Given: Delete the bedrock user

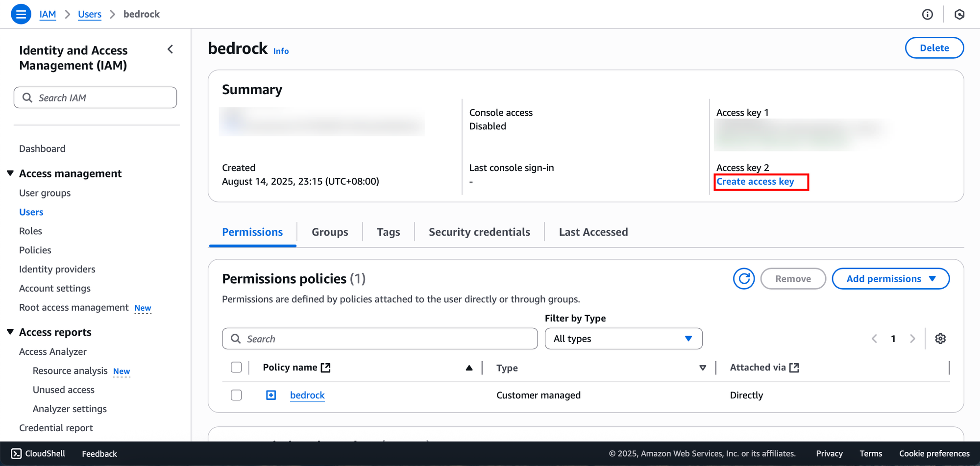Looking at the screenshot, I should (934, 48).
